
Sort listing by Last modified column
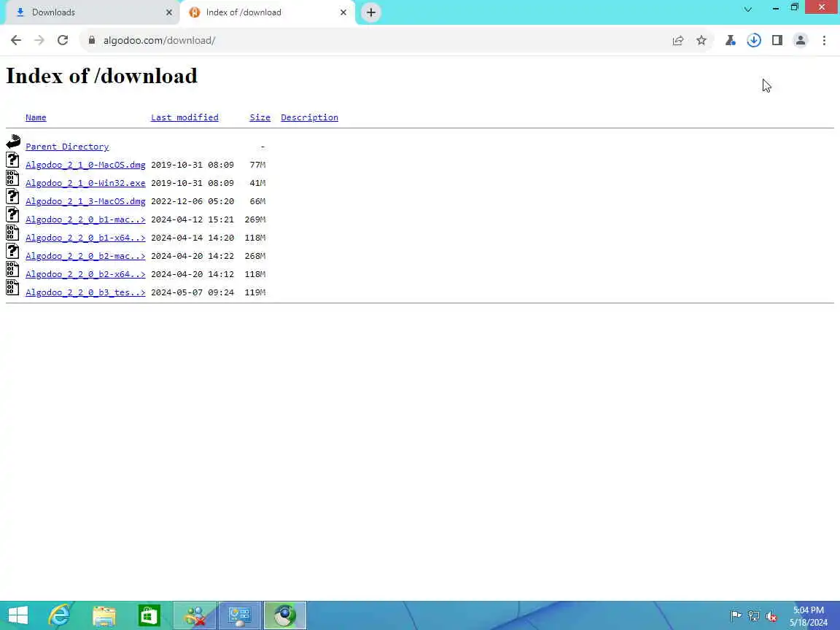pos(184,117)
